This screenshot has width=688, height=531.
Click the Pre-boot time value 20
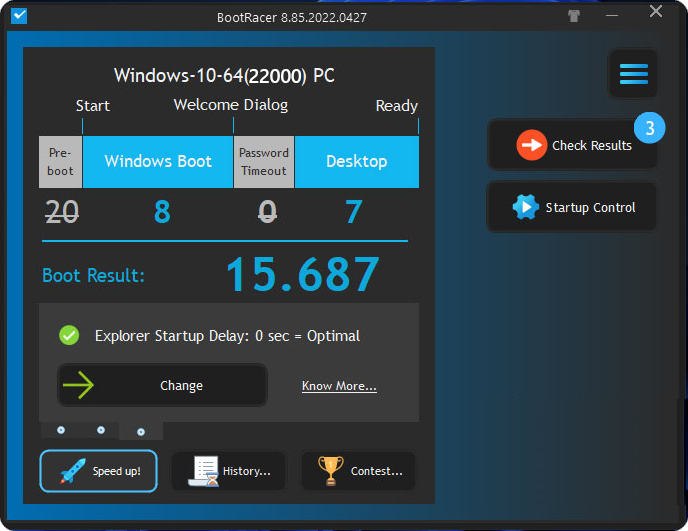(x=62, y=212)
